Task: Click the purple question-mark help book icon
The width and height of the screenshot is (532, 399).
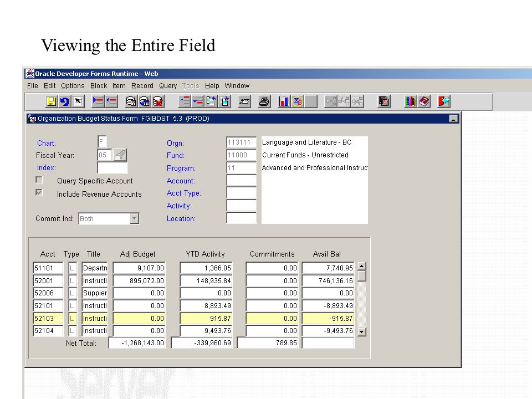Action: pyautogui.click(x=424, y=101)
